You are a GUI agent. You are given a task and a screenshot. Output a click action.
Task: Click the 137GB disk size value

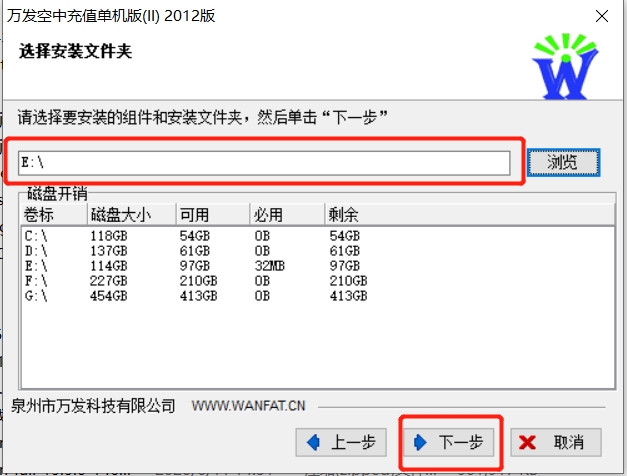(108, 251)
